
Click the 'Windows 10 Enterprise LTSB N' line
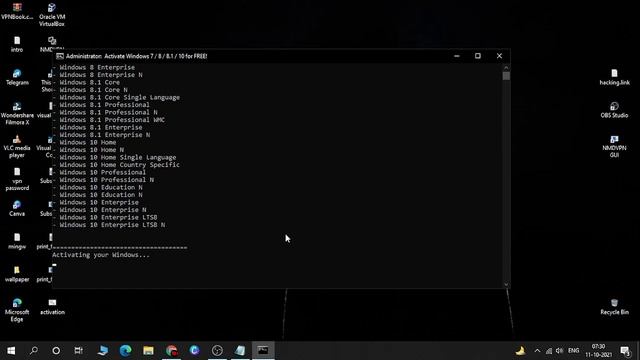click(x=112, y=225)
